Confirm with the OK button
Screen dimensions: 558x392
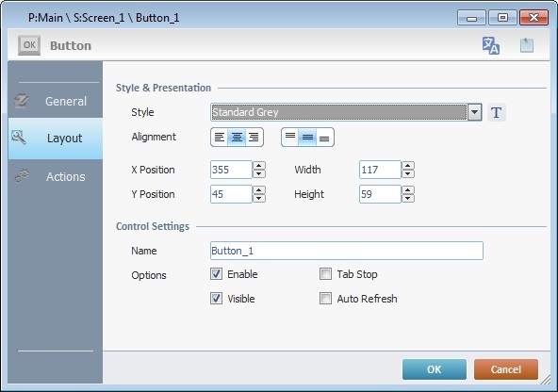click(435, 369)
